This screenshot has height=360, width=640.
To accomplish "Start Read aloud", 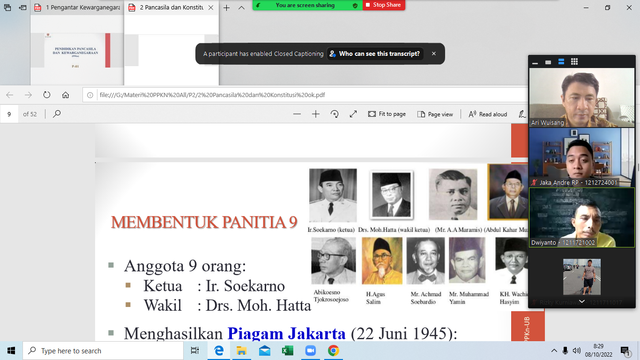I will 487,114.
